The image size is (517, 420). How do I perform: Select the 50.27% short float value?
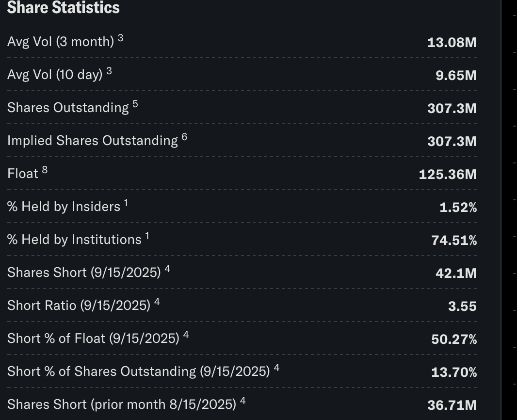point(454,339)
